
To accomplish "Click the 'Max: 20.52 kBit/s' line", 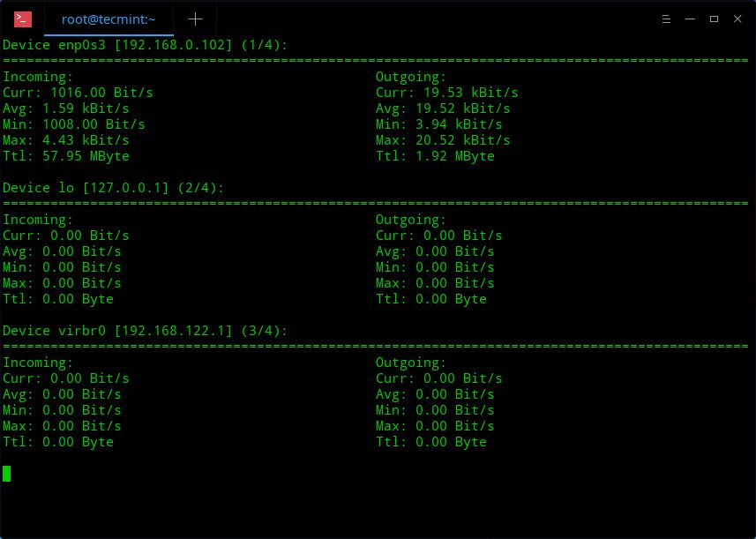I will click(443, 140).
